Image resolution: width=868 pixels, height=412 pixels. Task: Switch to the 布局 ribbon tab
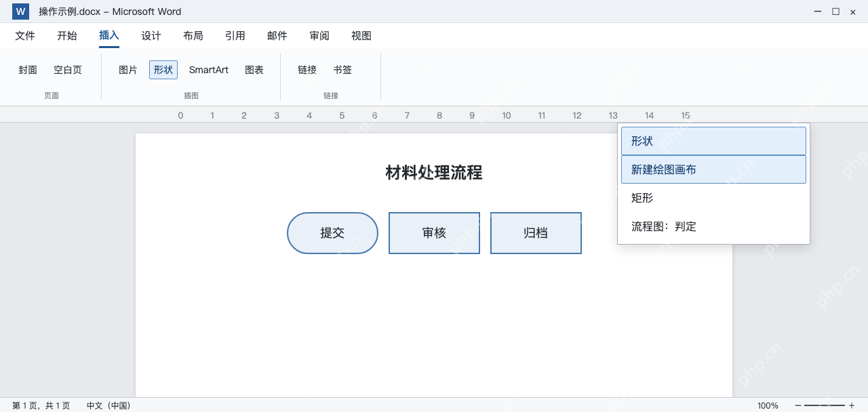193,36
